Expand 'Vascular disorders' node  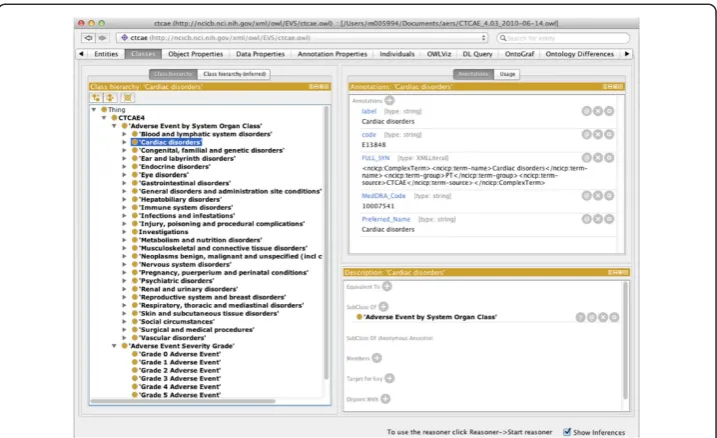pyautogui.click(x=124, y=338)
